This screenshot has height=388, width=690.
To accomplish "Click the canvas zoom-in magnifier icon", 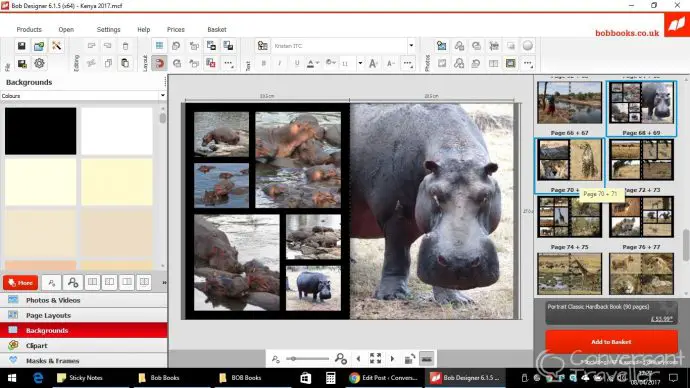I will coord(341,359).
